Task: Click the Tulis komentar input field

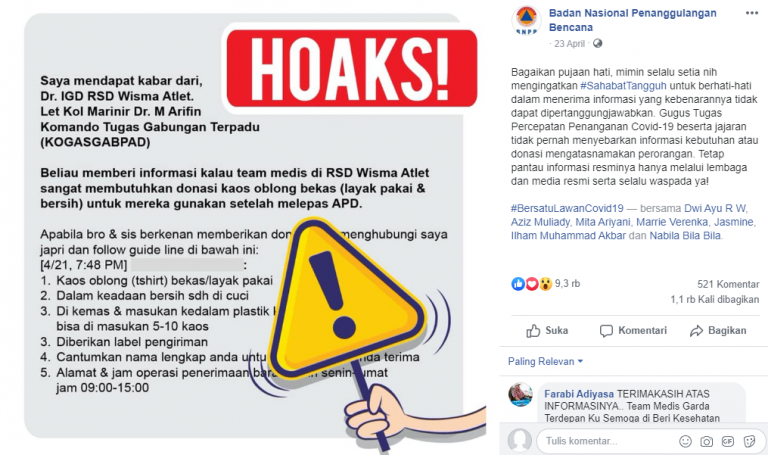Action: pyautogui.click(x=607, y=441)
